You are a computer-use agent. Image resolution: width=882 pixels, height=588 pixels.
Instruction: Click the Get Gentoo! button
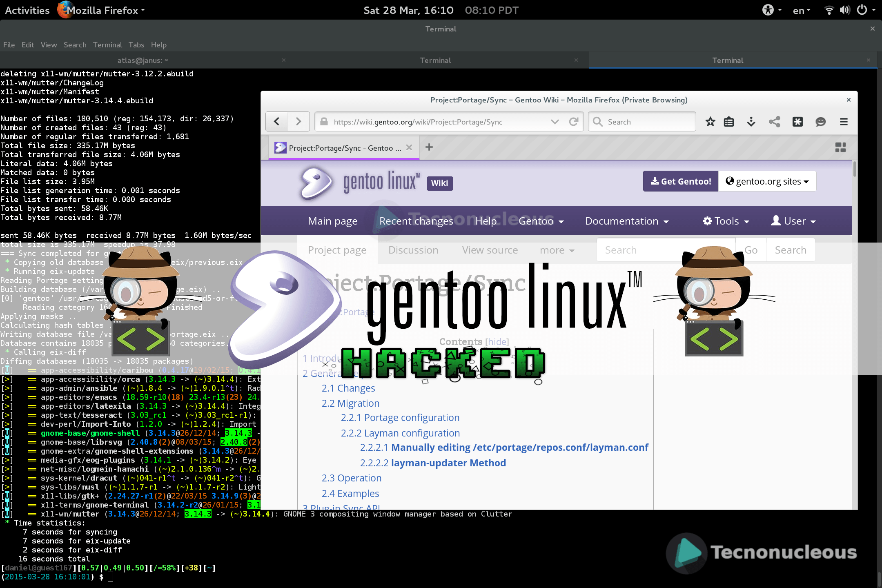[680, 181]
